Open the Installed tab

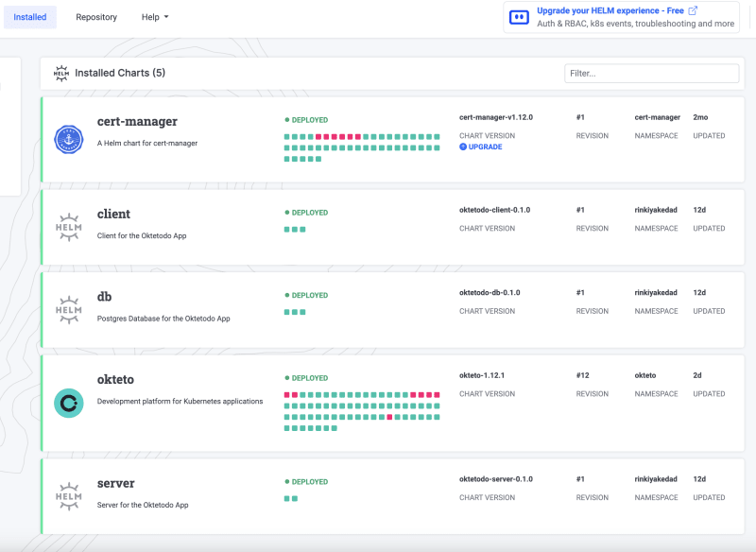[x=30, y=17]
